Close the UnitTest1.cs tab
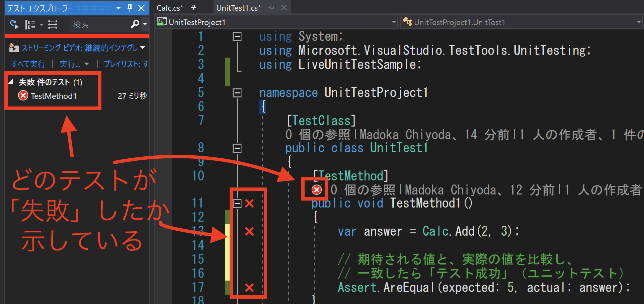Image resolution: width=644 pixels, height=304 pixels. click(284, 7)
